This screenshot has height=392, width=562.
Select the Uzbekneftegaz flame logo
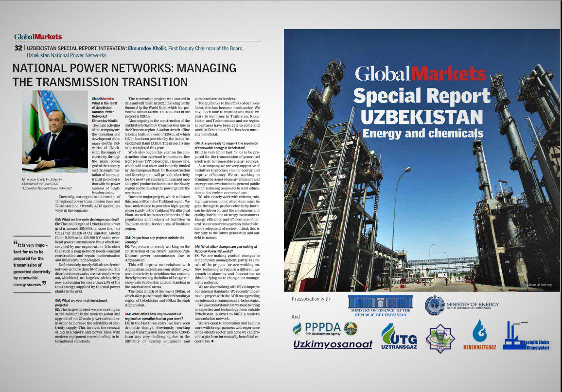[479, 335]
